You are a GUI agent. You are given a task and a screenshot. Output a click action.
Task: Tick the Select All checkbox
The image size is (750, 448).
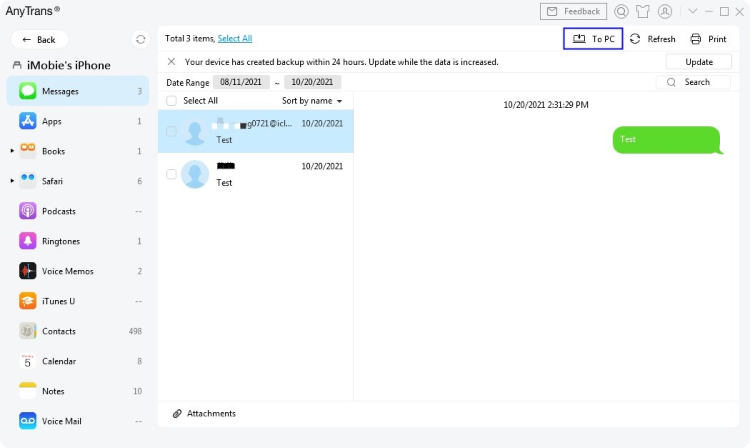point(171,101)
